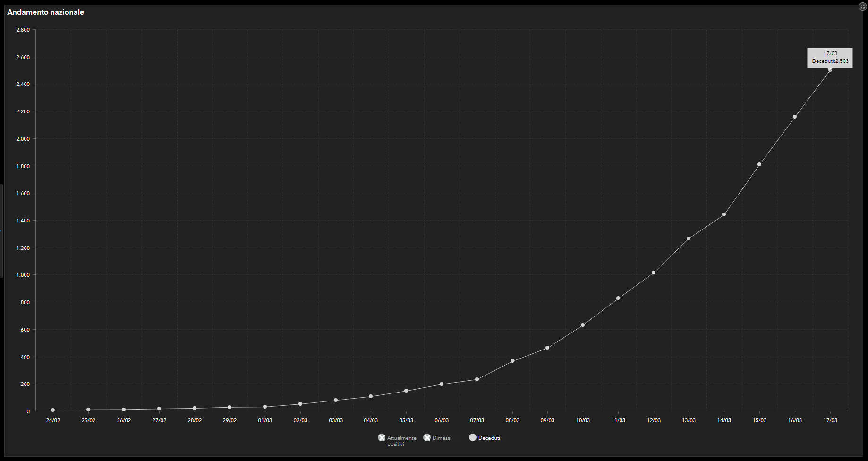The height and width of the screenshot is (461, 868).
Task: Click the 2.000 y-axis value
Action: tap(23, 139)
